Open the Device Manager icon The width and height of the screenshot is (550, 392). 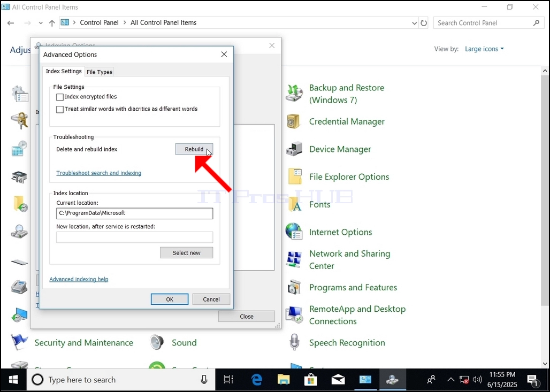coord(294,149)
